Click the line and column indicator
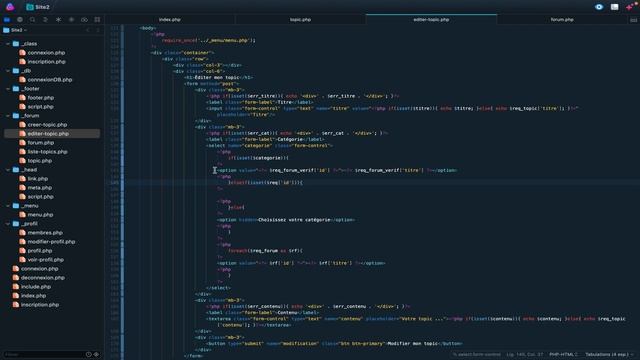Image resolution: width=640 pixels, height=360 pixels. point(524,355)
